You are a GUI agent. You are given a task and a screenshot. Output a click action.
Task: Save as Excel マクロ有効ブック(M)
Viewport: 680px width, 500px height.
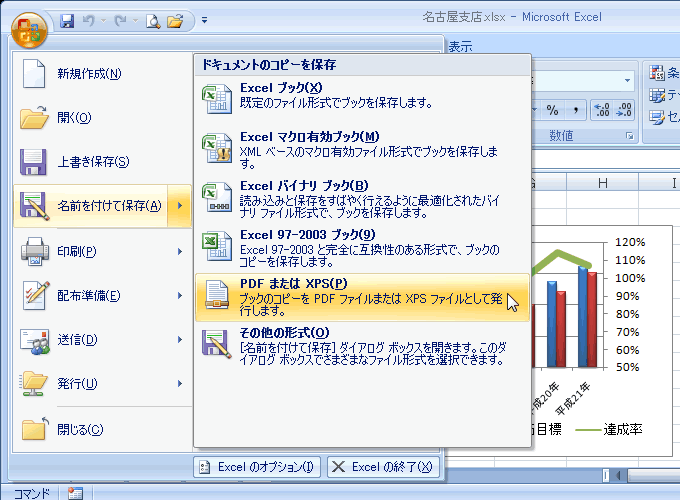click(x=362, y=150)
